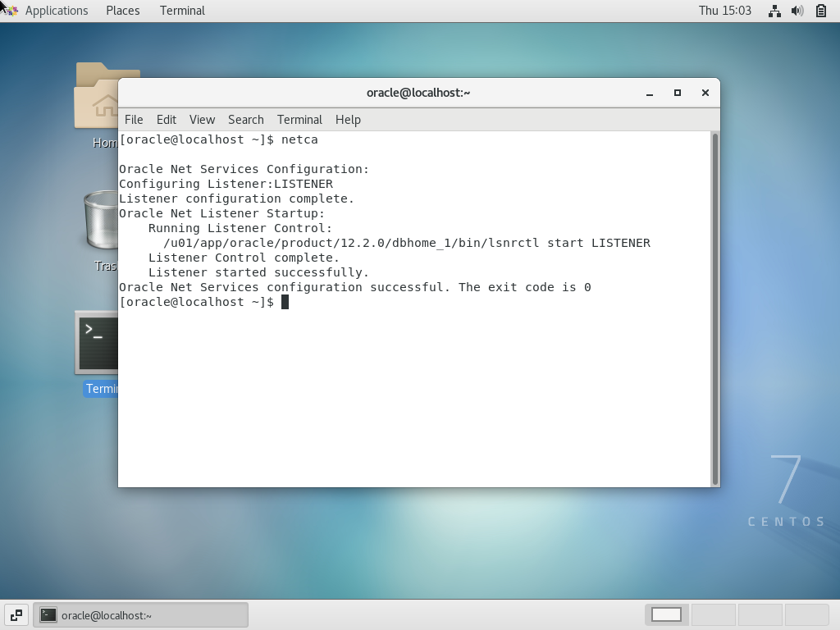The height and width of the screenshot is (630, 840).
Task: Click the show desktop icon in bottom panel
Action: coord(16,615)
